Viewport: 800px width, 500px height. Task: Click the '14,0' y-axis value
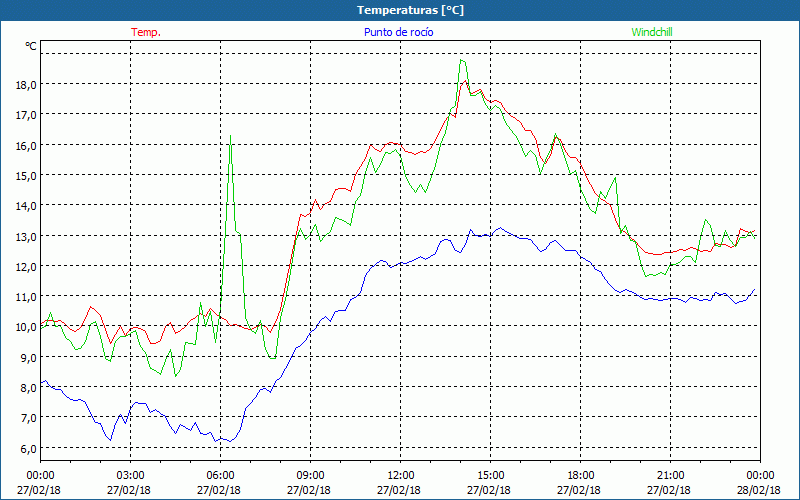pos(26,206)
